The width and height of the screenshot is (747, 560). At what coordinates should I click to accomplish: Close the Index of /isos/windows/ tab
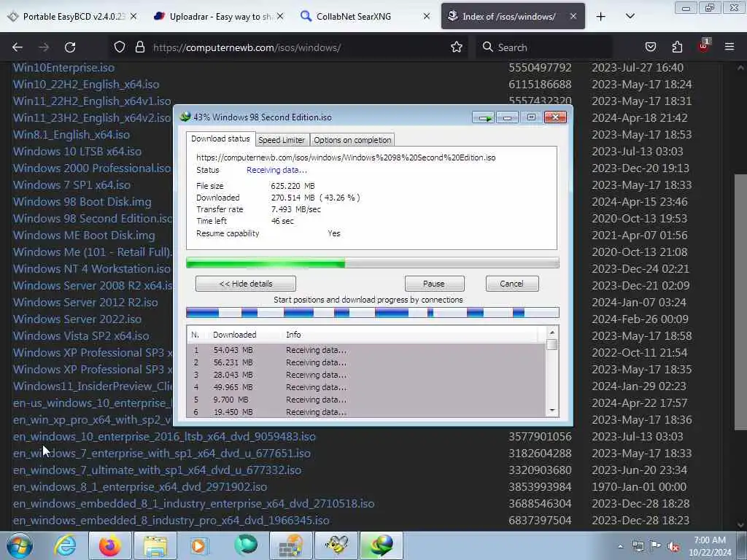[x=573, y=16]
